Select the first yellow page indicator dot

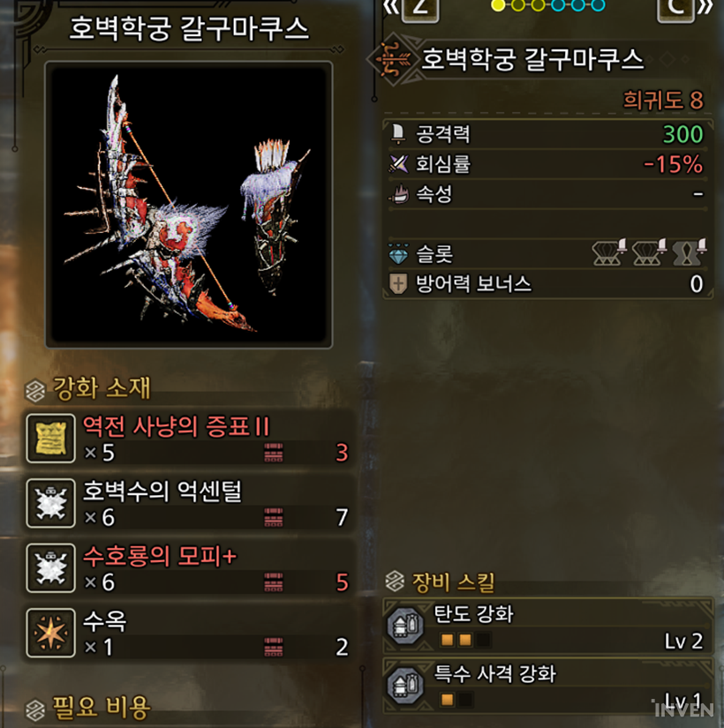point(498,5)
